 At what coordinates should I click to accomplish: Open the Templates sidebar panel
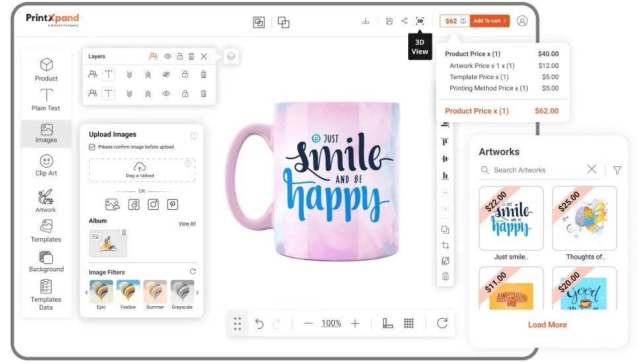pos(46,231)
